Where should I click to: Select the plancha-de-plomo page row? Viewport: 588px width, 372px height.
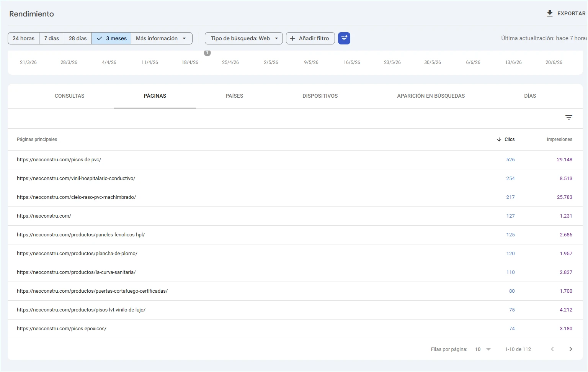point(295,254)
